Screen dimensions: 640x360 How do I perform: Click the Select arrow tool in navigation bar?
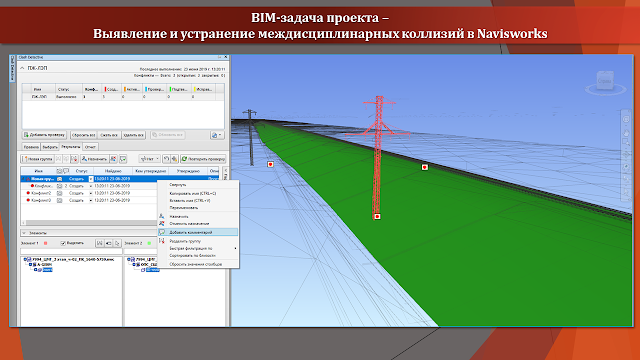pos(626,192)
